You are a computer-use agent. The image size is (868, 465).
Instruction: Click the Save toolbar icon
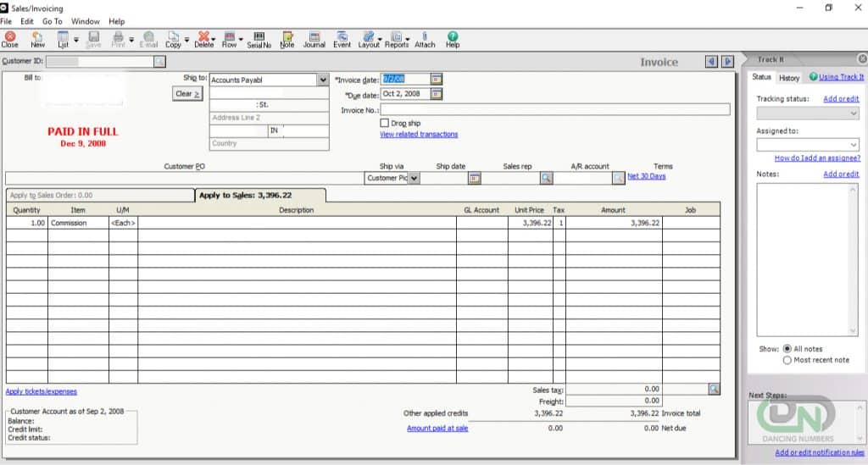point(93,40)
